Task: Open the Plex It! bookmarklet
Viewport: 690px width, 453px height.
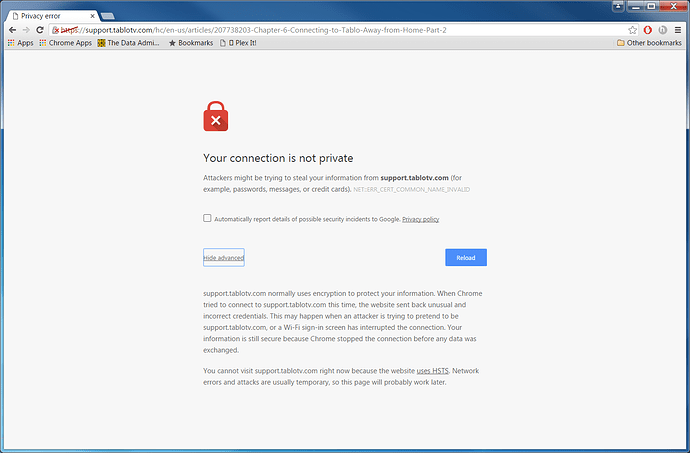Action: point(238,43)
